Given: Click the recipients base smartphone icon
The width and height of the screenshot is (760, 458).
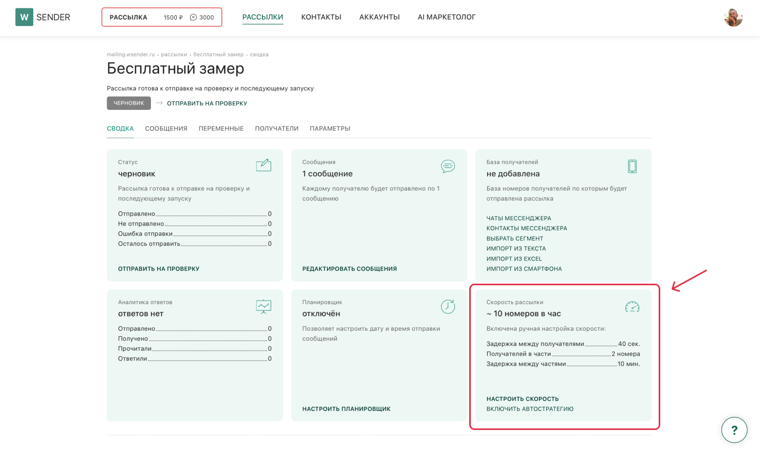Looking at the screenshot, I should tap(632, 166).
